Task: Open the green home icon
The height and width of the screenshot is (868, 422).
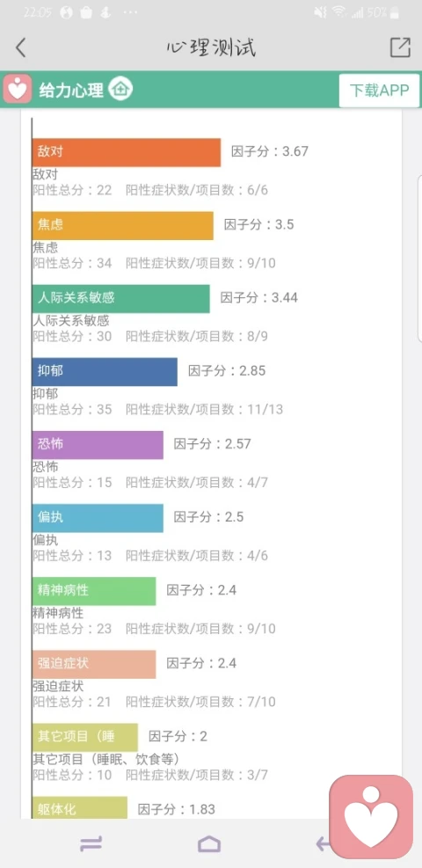Action: pyautogui.click(x=120, y=89)
